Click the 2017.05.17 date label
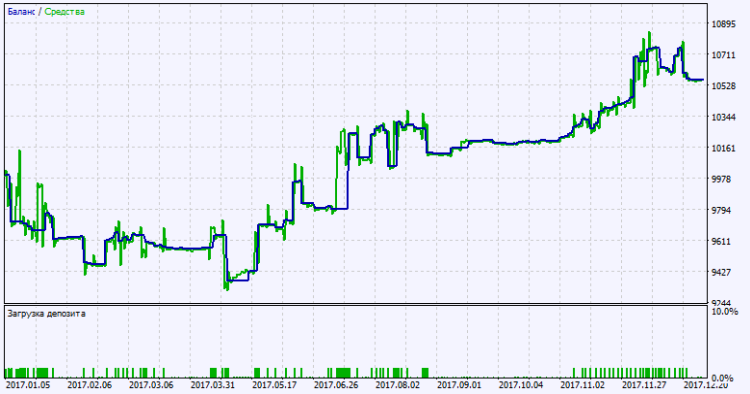750x394 pixels. pyautogui.click(x=275, y=385)
